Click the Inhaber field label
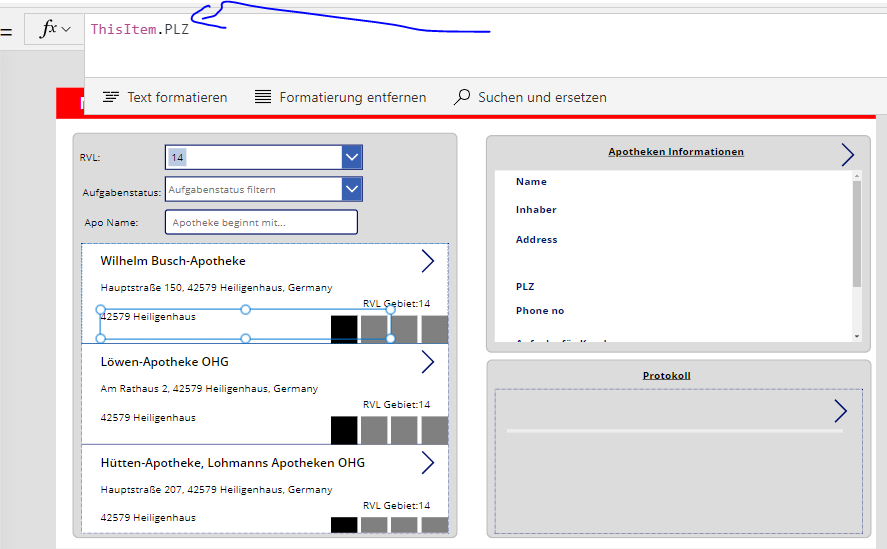 point(536,209)
